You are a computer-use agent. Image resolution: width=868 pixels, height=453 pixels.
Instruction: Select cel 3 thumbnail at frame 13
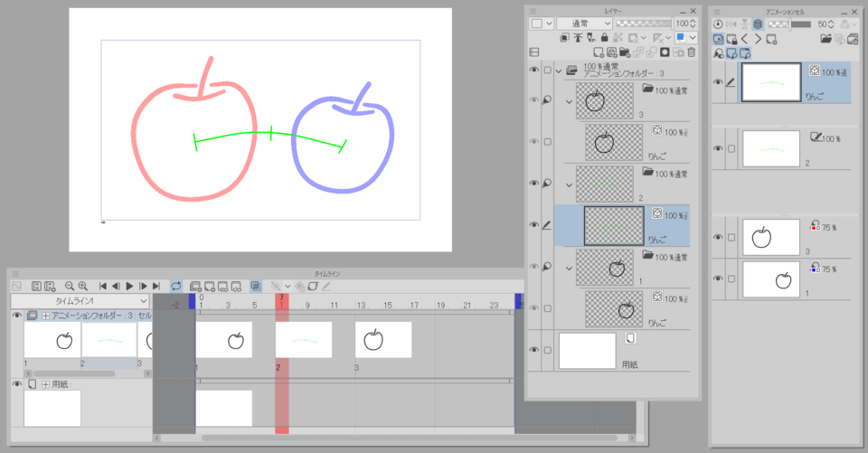(383, 340)
